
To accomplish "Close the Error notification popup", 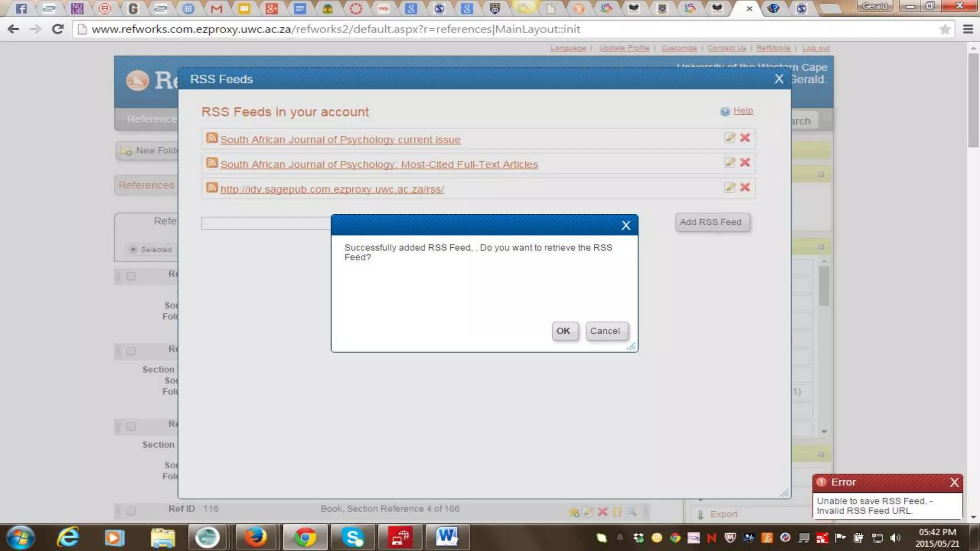I will point(954,482).
